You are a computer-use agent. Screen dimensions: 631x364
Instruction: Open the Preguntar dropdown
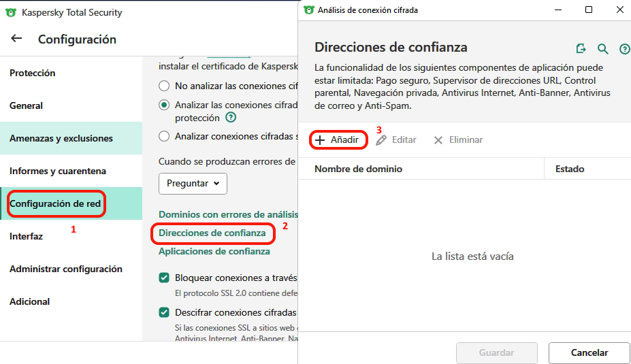click(x=193, y=184)
